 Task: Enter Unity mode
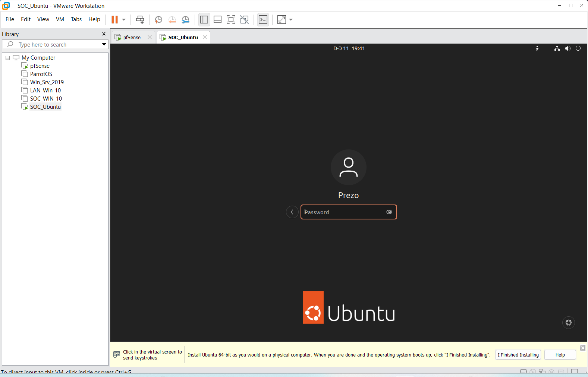click(244, 20)
